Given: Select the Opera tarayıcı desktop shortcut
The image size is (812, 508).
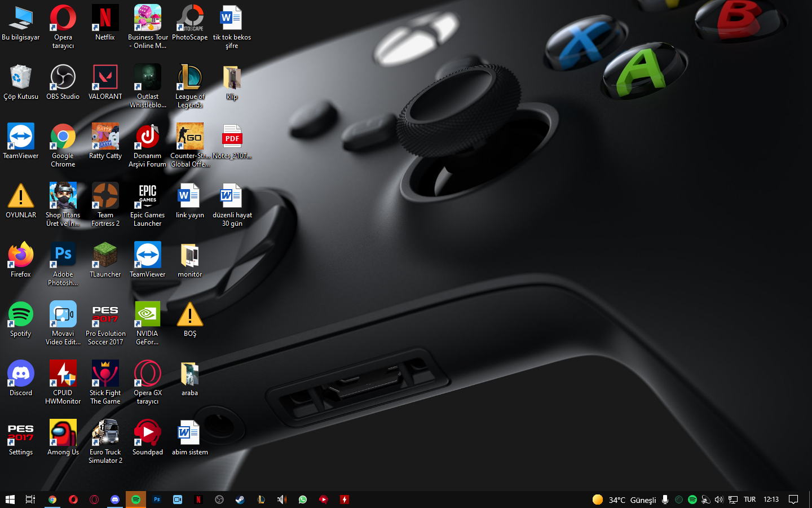Looking at the screenshot, I should click(63, 27).
